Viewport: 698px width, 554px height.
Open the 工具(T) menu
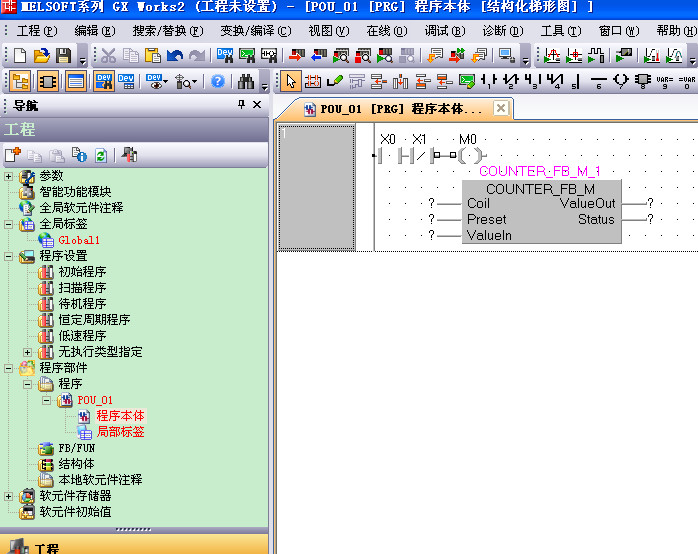coord(558,31)
